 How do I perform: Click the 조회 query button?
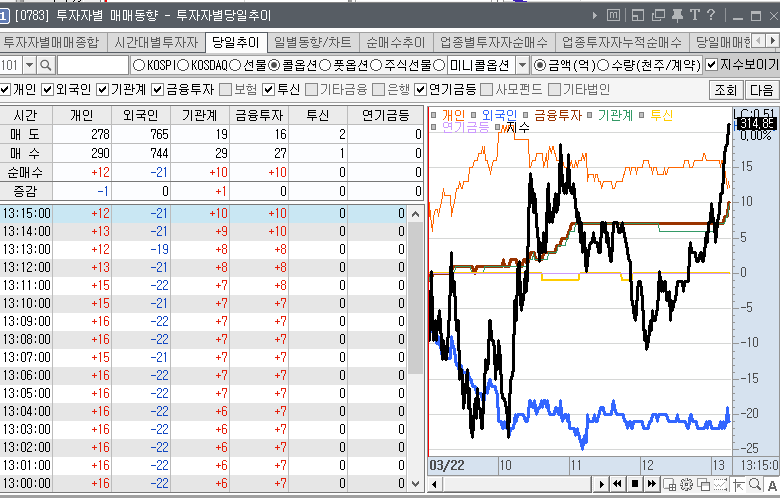pyautogui.click(x=725, y=90)
